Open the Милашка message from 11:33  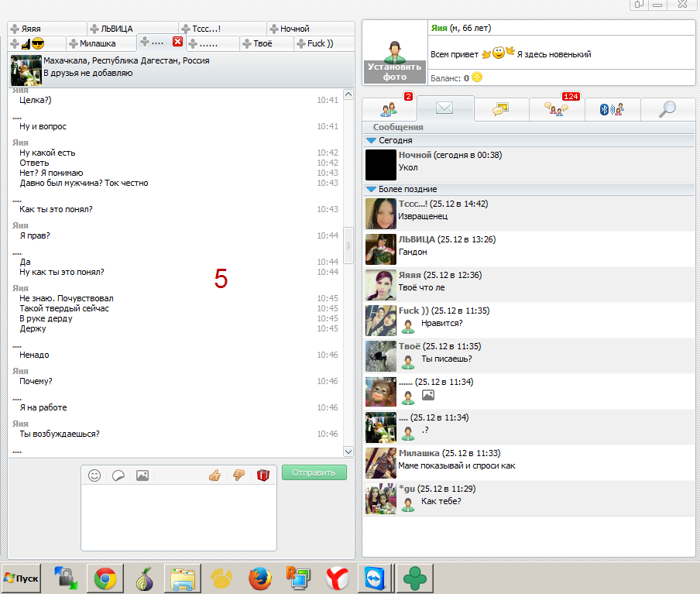point(530,463)
